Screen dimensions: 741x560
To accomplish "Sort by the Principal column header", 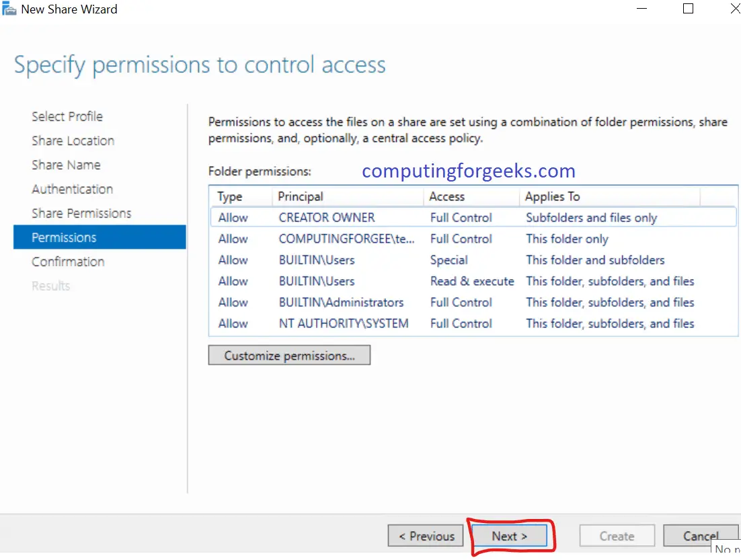I will [301, 196].
